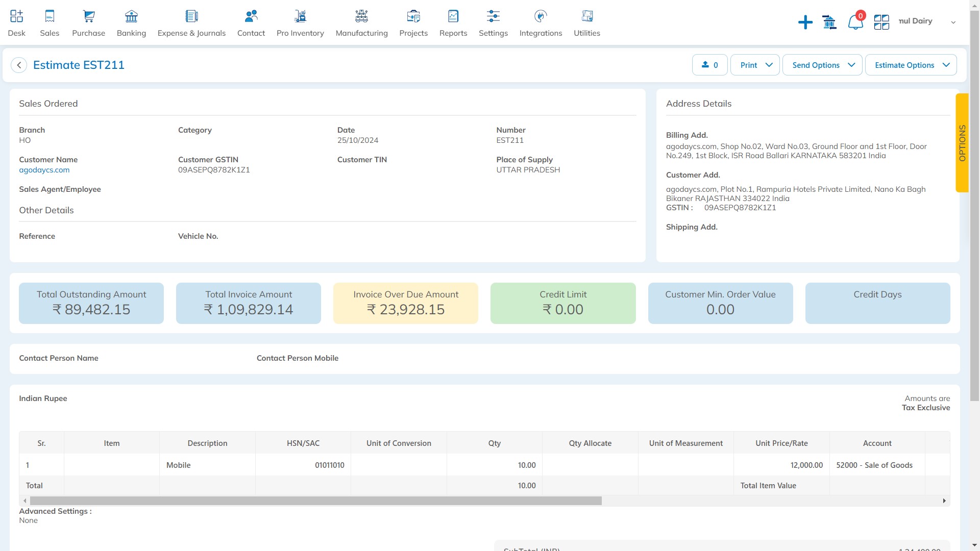
Task: Open the Reports module icon
Action: pos(453,16)
